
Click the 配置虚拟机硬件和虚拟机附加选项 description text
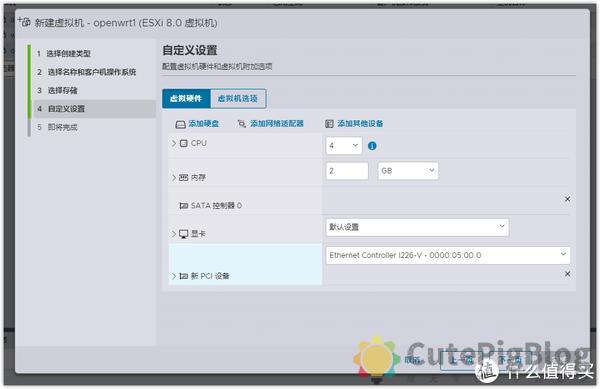click(217, 67)
